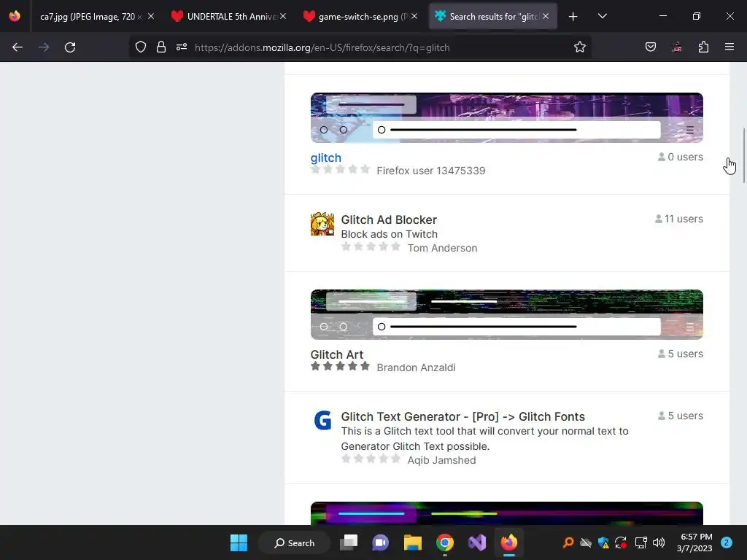Open the tracking protection shield icon
747x560 pixels.
[x=141, y=47]
